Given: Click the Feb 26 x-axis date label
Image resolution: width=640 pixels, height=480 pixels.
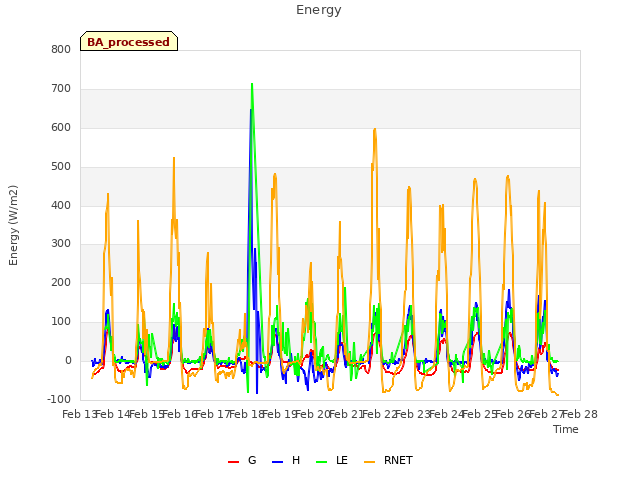Looking at the screenshot, I should pos(513,415).
